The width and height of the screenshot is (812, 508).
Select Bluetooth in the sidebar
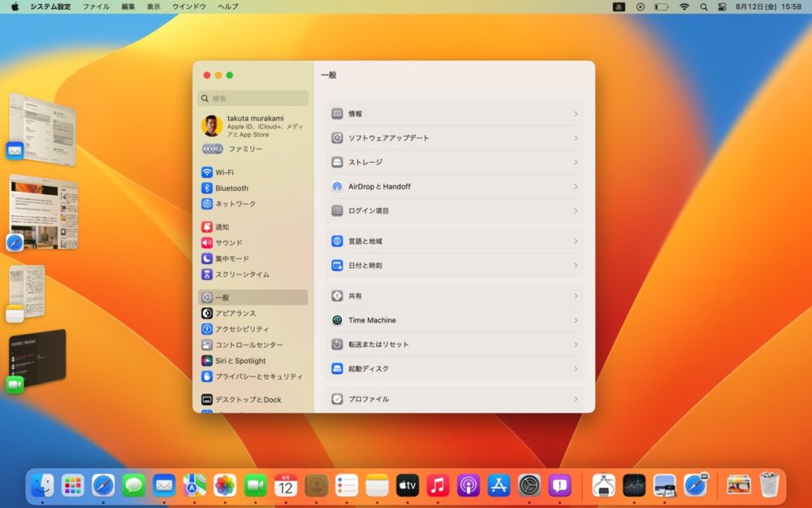(x=231, y=188)
